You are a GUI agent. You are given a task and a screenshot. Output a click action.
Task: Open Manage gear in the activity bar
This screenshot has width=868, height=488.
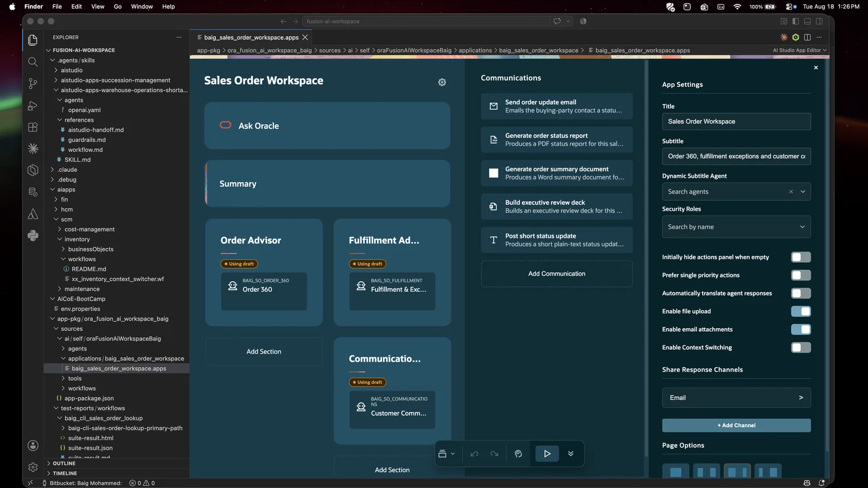pyautogui.click(x=33, y=467)
